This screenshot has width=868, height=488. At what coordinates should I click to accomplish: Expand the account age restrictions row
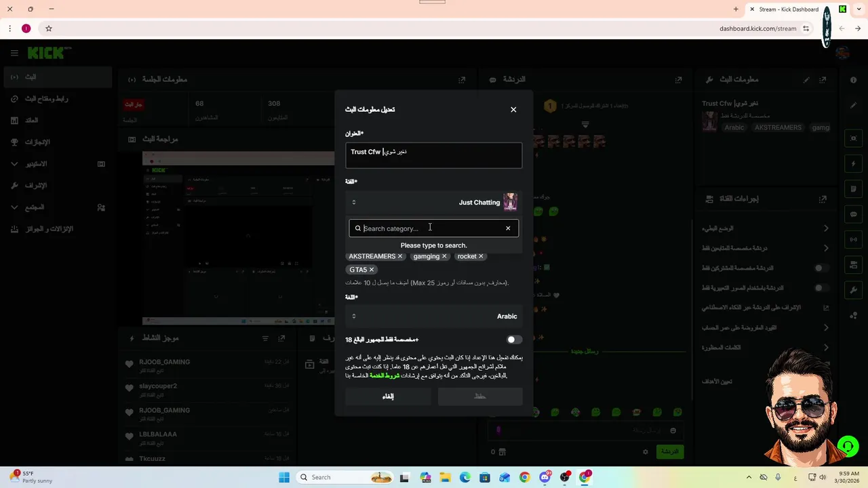point(765,327)
